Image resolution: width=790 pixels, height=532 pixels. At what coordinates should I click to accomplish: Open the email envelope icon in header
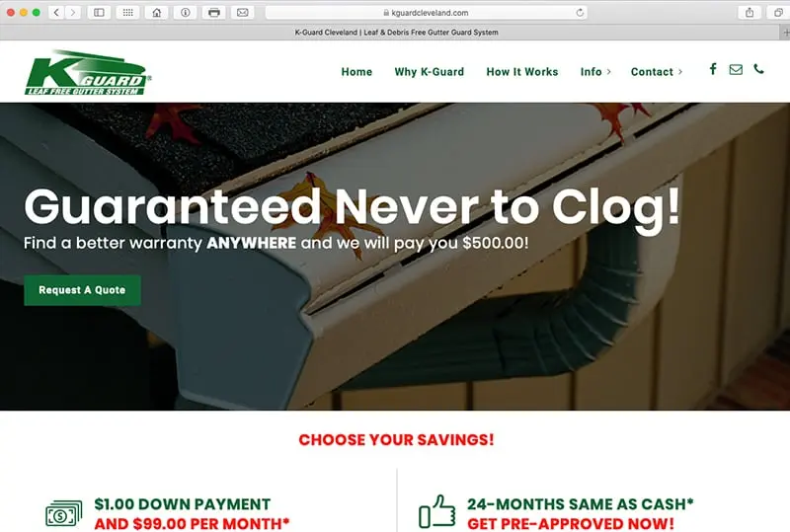736,69
